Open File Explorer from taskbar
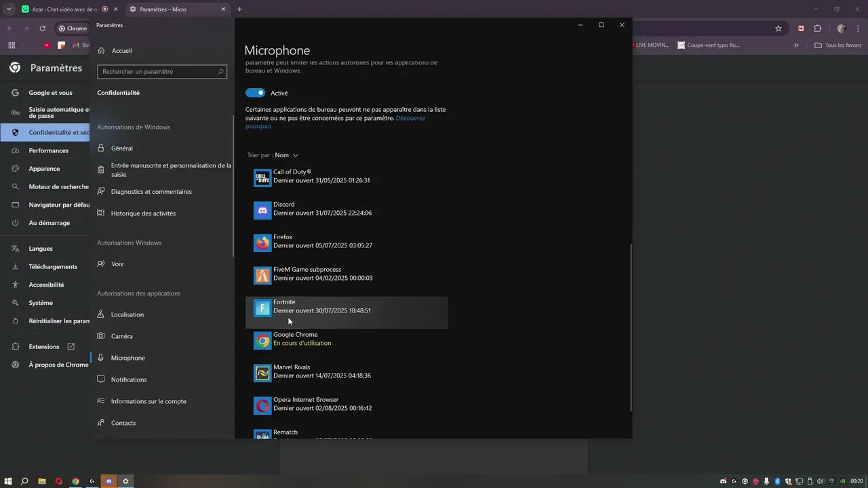 [x=42, y=481]
